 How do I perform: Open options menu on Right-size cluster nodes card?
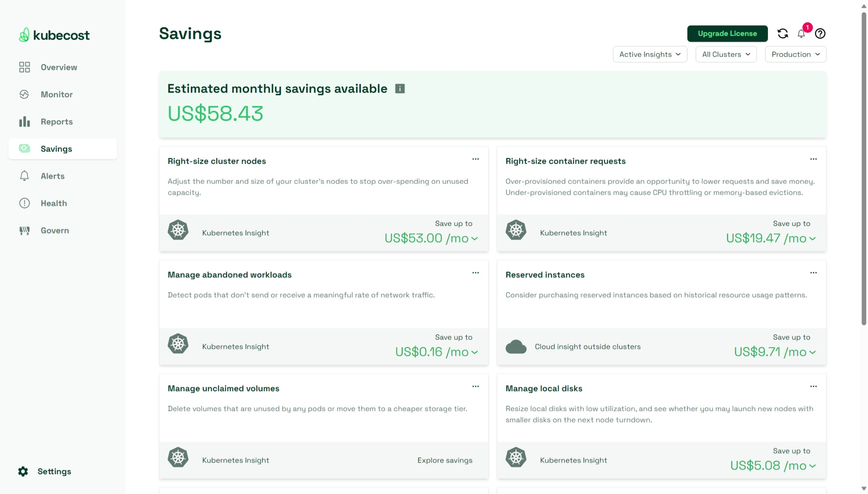point(475,159)
